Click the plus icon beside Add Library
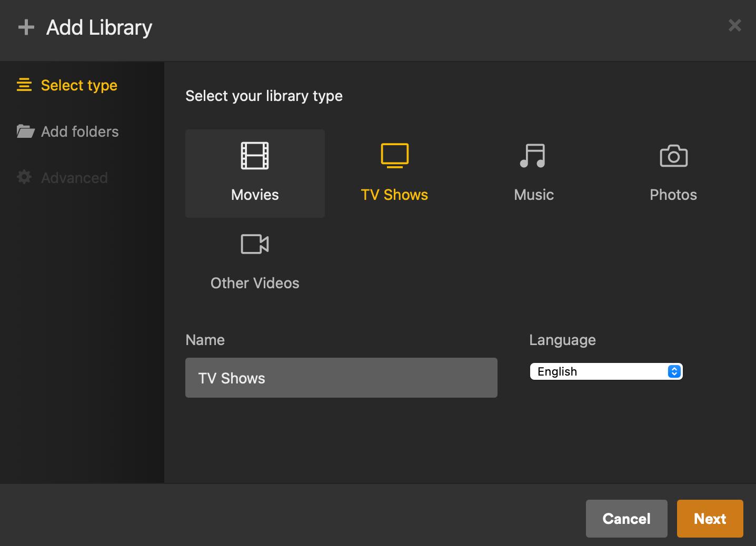This screenshot has height=546, width=756. (26, 27)
